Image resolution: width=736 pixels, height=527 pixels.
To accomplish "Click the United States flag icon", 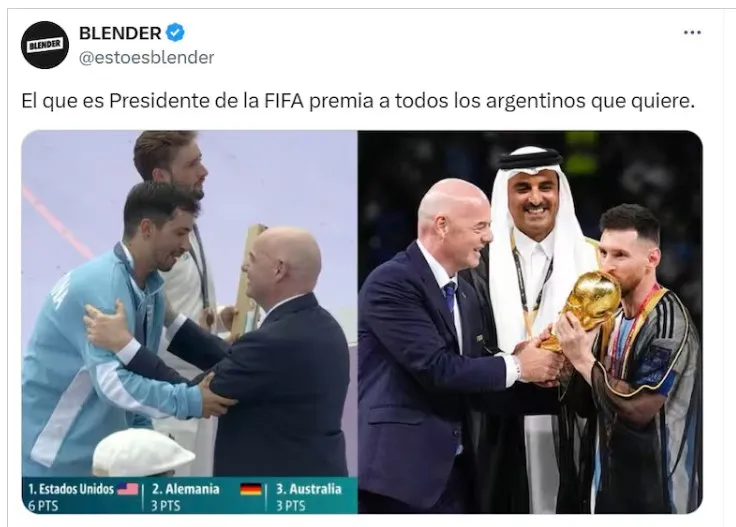I will pyautogui.click(x=128, y=489).
